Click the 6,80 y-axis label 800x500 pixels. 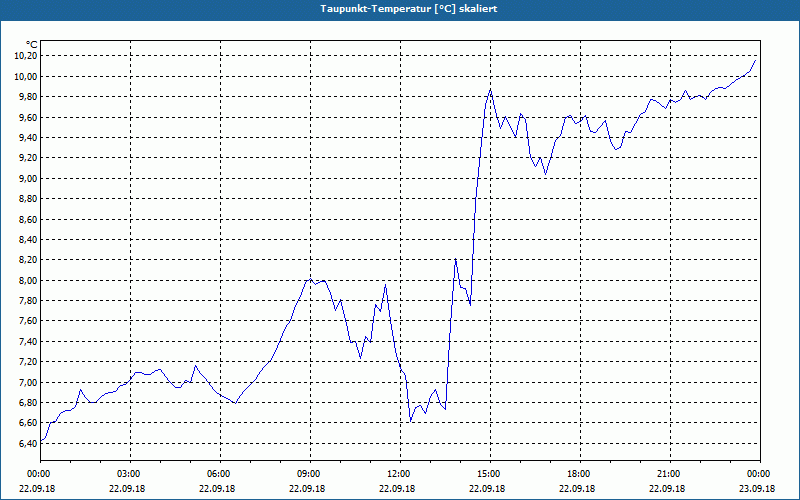28,403
